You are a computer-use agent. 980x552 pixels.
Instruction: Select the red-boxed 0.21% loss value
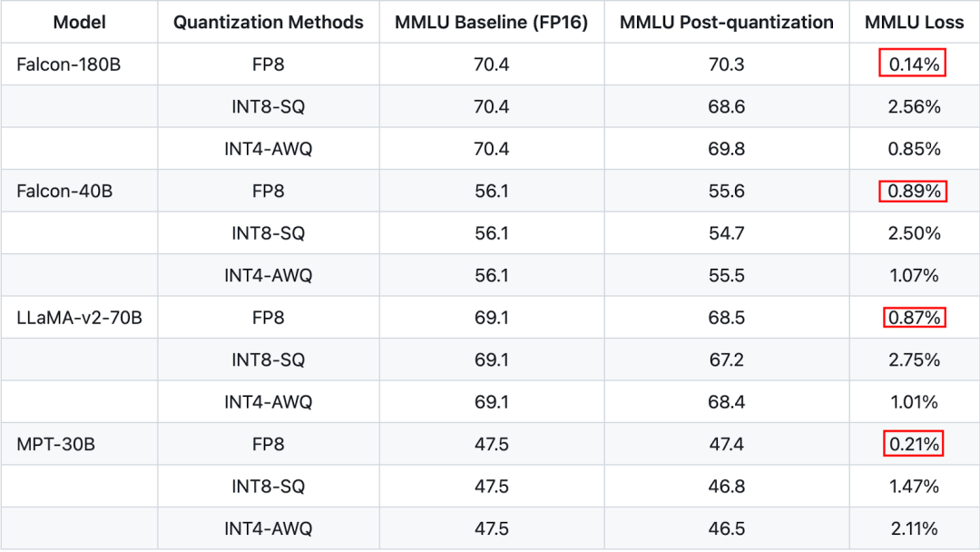pyautogui.click(x=913, y=444)
